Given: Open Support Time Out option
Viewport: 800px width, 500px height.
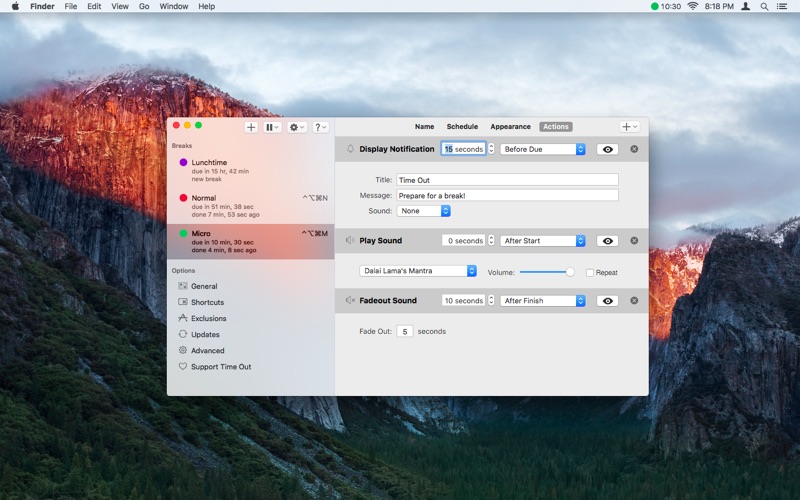Looking at the screenshot, I should pyautogui.click(x=220, y=367).
